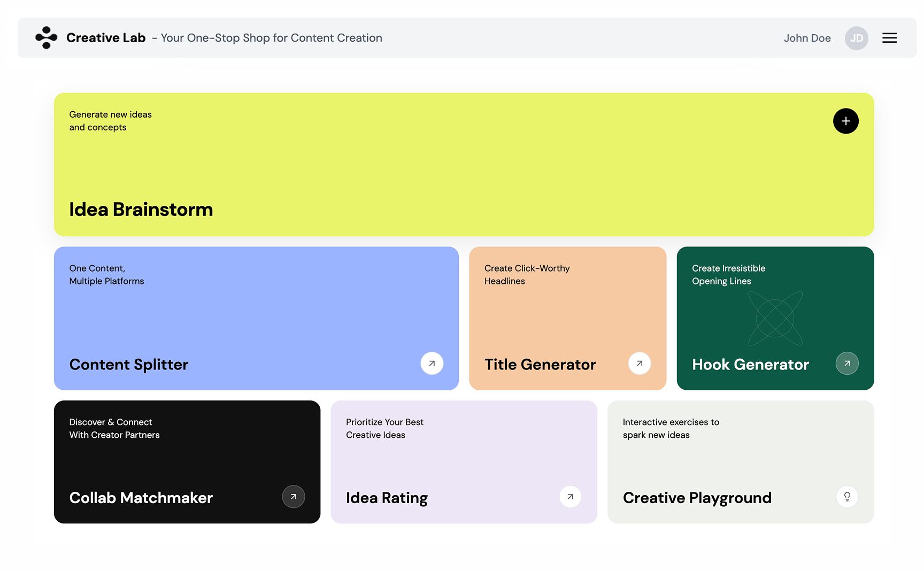Image resolution: width=924 pixels, height=571 pixels.
Task: Click 'Generate new ideas and concepts' text
Action: point(110,121)
